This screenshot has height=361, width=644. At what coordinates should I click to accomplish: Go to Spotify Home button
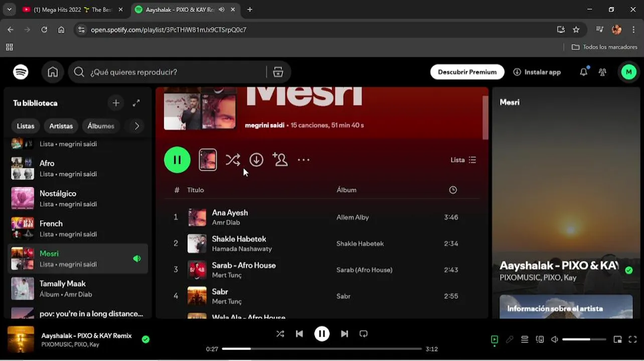(x=53, y=72)
